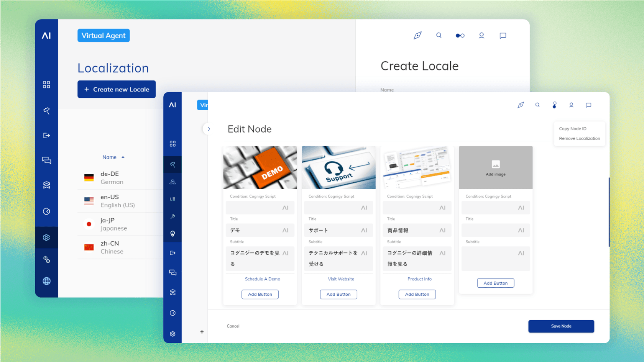644x362 pixels.
Task: Click the user profile icon in Localization header
Action: pyautogui.click(x=481, y=36)
